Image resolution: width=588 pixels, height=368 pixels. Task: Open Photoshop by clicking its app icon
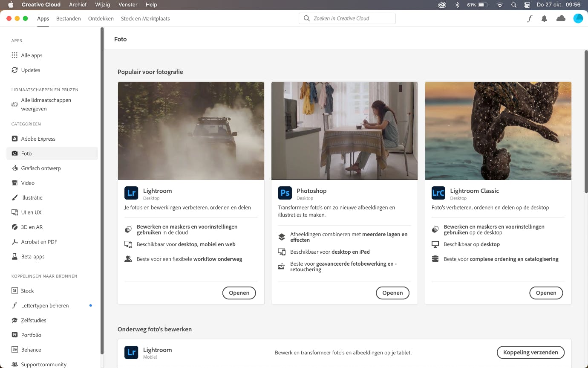click(x=285, y=193)
